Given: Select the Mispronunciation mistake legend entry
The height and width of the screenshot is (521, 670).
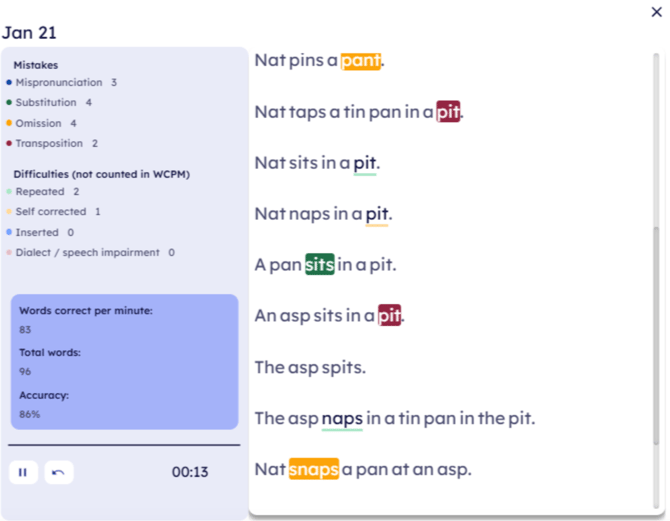Looking at the screenshot, I should click(x=59, y=83).
